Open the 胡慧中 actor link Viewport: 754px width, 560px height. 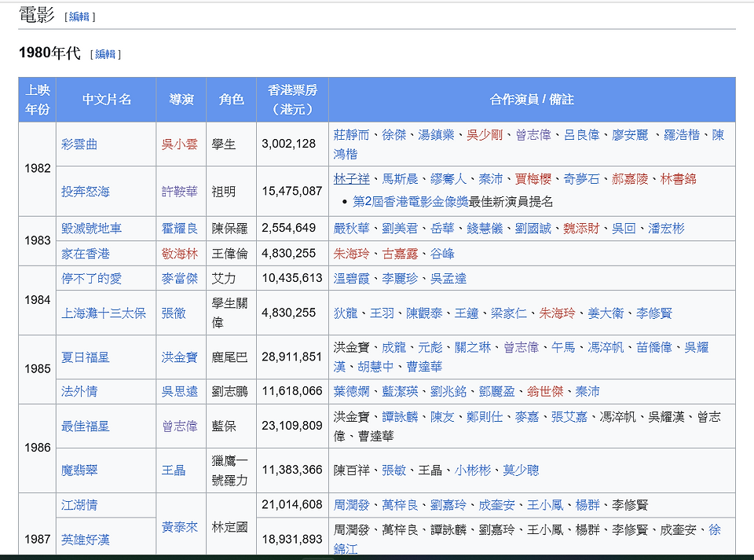point(375,367)
